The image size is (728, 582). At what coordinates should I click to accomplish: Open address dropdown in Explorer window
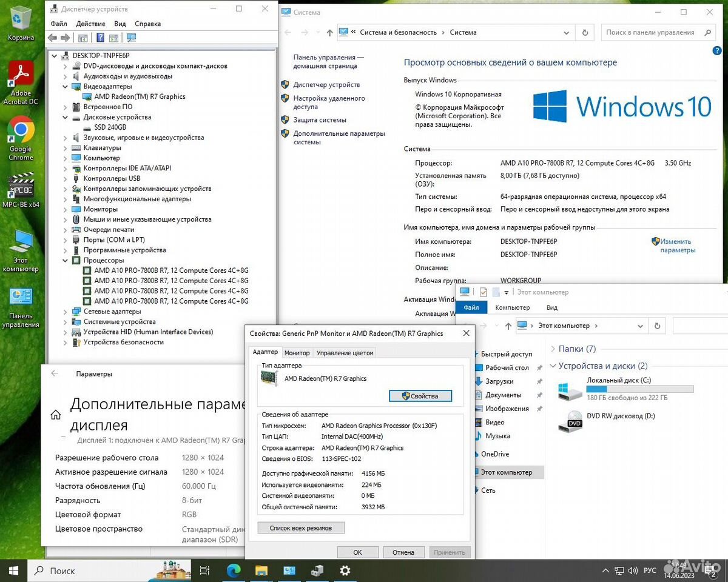[x=640, y=326]
